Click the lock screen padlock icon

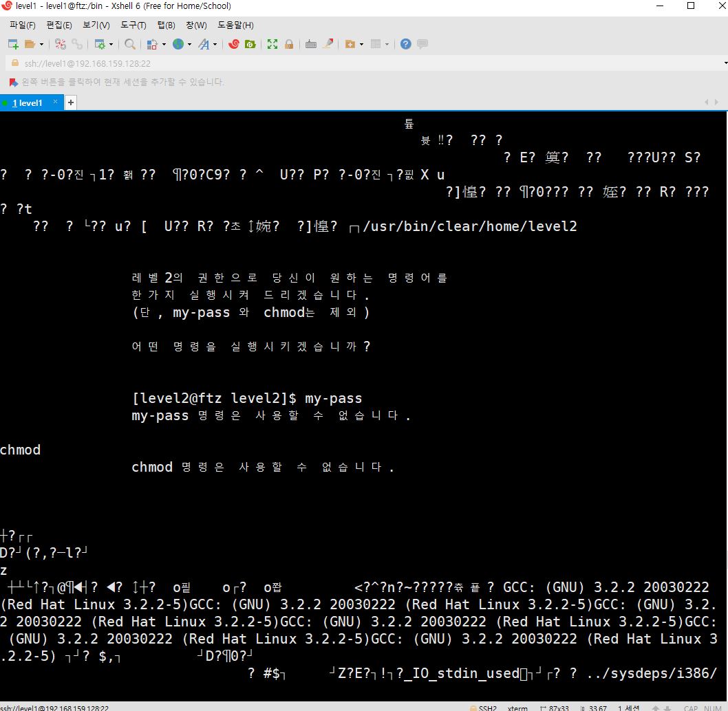click(x=289, y=44)
